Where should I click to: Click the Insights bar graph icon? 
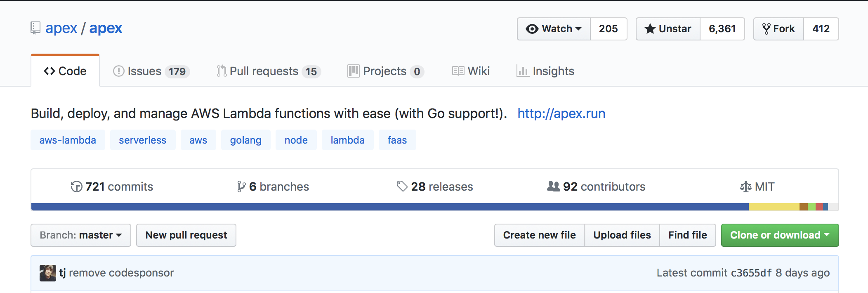click(523, 71)
